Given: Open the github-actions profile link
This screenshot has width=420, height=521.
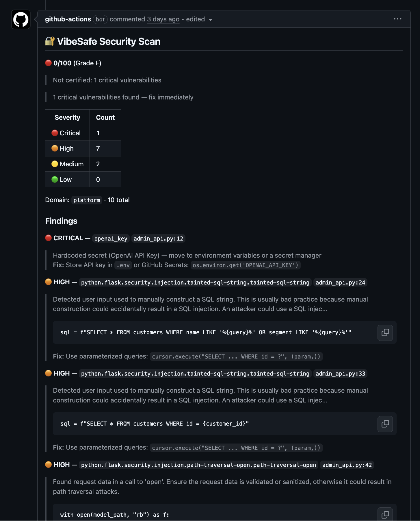Looking at the screenshot, I should pyautogui.click(x=68, y=19).
